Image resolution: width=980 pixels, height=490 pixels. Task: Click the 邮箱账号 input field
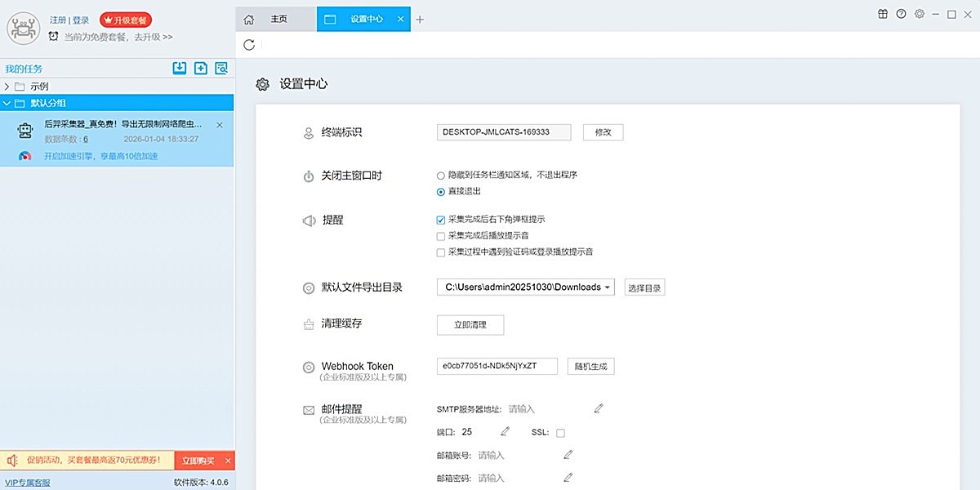pyautogui.click(x=514, y=455)
